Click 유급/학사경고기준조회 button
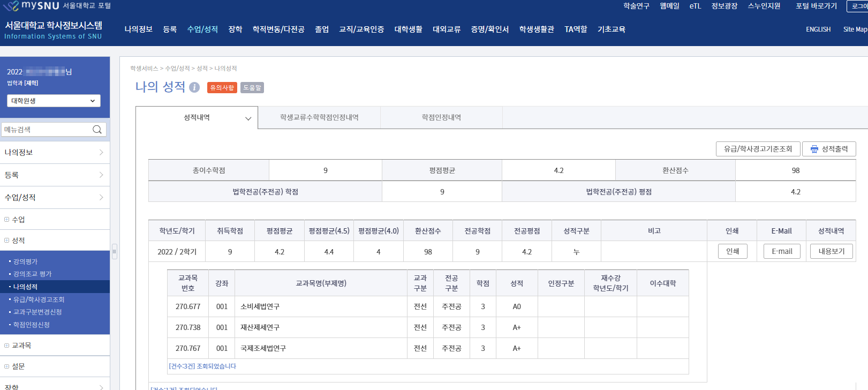The height and width of the screenshot is (390, 868). point(758,149)
